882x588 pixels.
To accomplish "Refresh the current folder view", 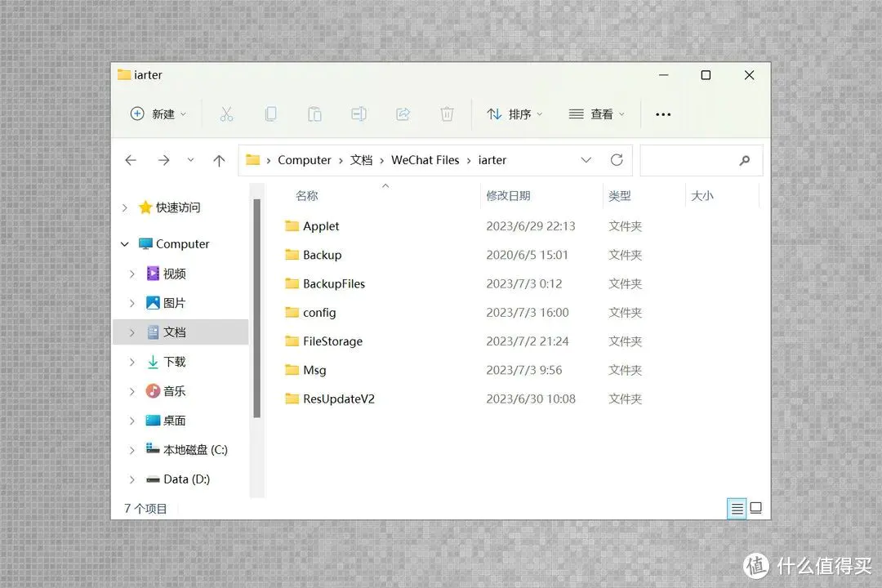I will (x=617, y=160).
